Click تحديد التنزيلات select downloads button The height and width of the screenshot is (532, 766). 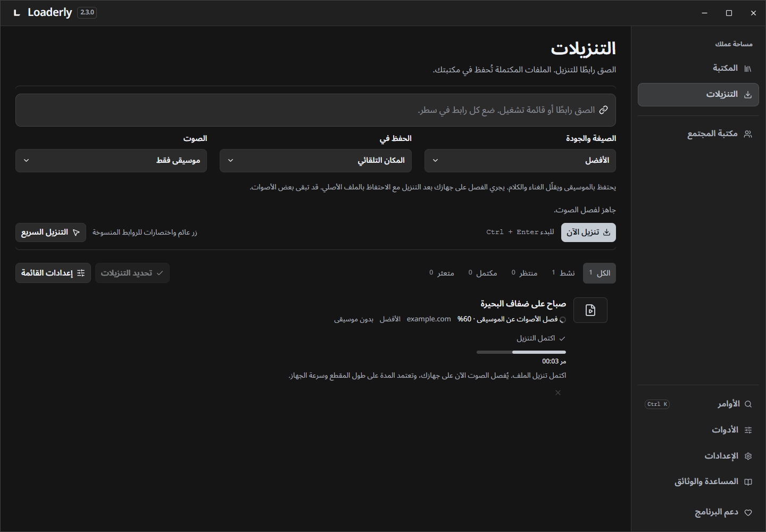coord(132,273)
